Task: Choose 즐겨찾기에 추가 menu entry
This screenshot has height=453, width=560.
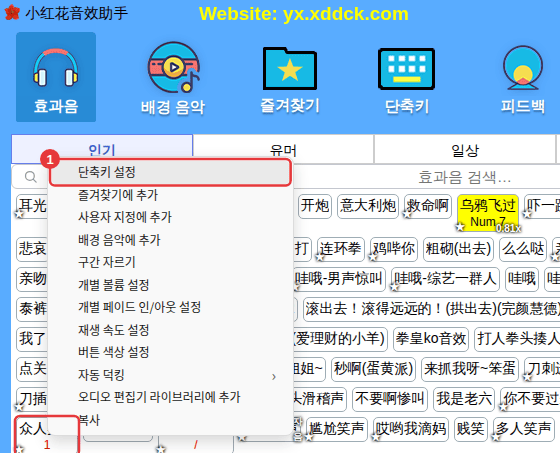Action: pos(170,195)
